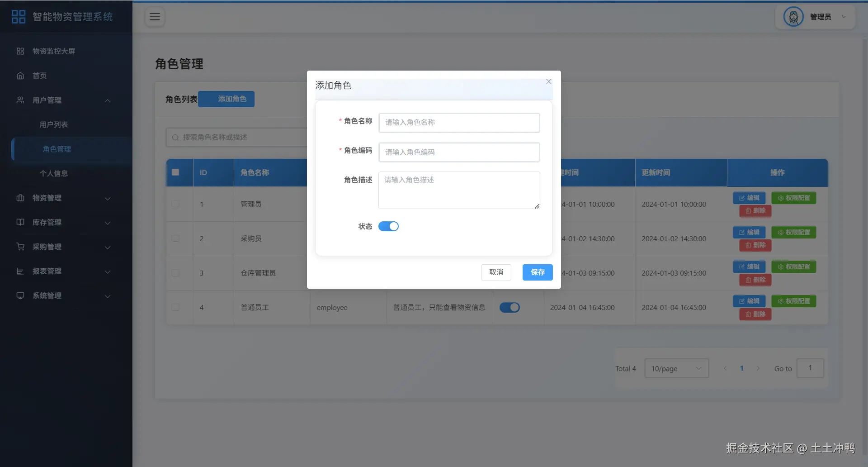Open 物资监控大屏 menu item
This screenshot has width=868, height=467.
pyautogui.click(x=66, y=51)
